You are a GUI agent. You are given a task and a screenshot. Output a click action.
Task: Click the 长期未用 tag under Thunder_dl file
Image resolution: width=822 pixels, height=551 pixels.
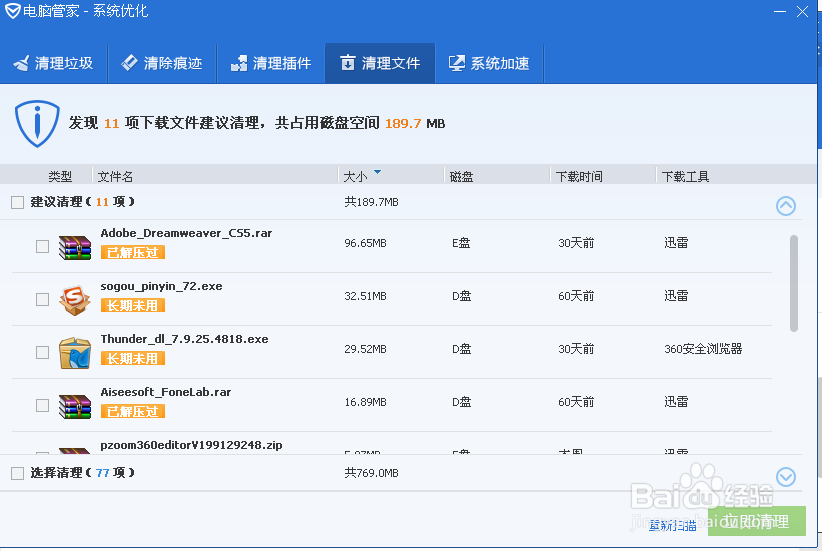[133, 359]
